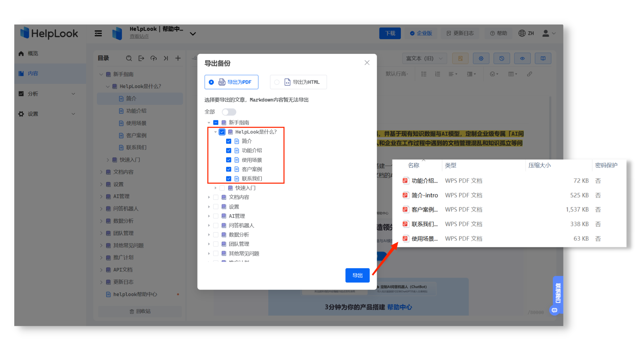Click the eye preview icon button
This screenshot has width=644, height=352.
[522, 59]
